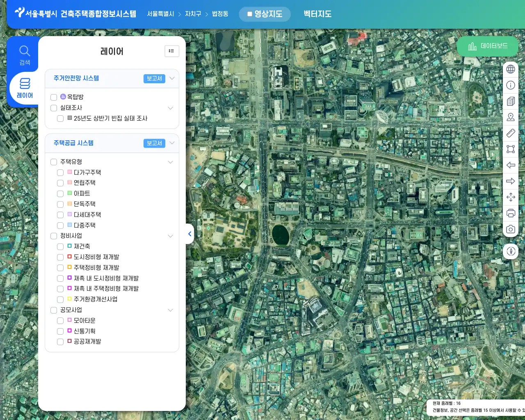Viewport: 525px width, 420px height.
Task: Select the ruler measurement tool
Action: click(511, 133)
